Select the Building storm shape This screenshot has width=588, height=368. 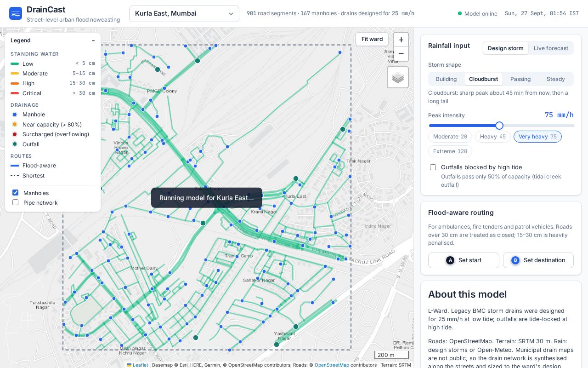(x=446, y=79)
